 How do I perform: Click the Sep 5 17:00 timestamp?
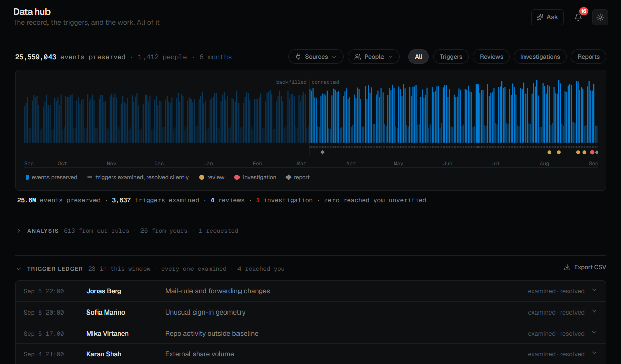(44, 334)
